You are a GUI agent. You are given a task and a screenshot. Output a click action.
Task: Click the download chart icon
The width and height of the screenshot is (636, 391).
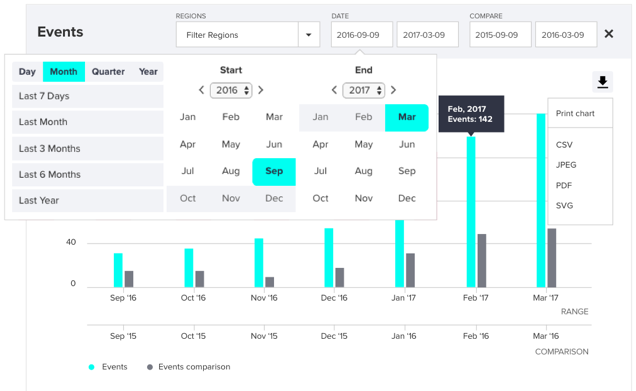[x=602, y=82]
